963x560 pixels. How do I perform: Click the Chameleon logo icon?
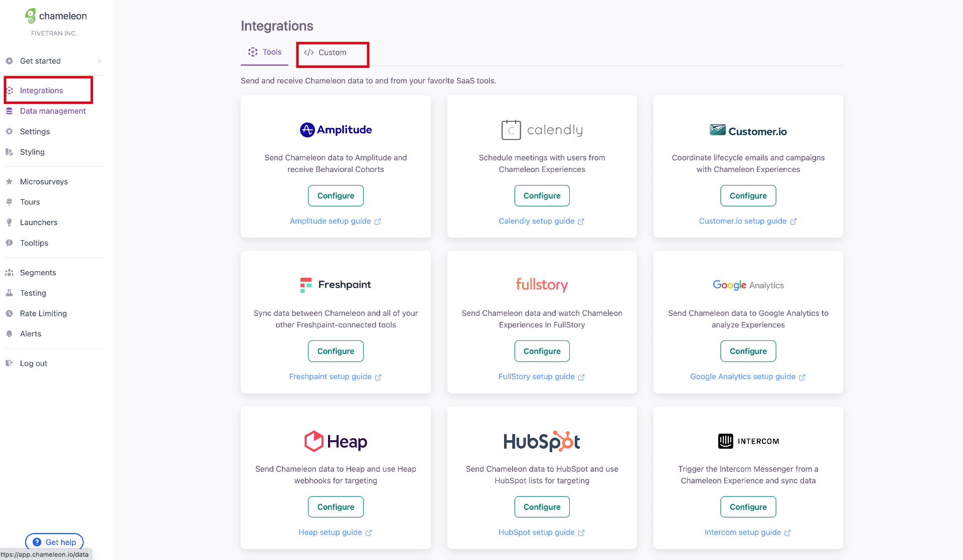coord(31,16)
